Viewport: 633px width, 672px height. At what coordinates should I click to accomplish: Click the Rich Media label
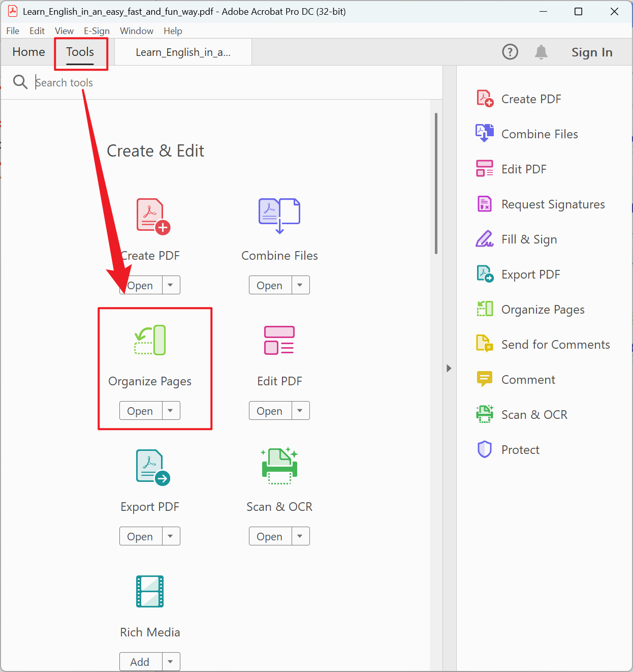(150, 632)
